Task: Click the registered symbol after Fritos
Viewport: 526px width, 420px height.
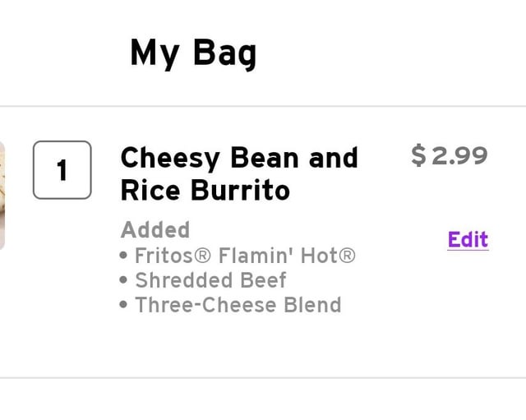Action: pos(203,256)
